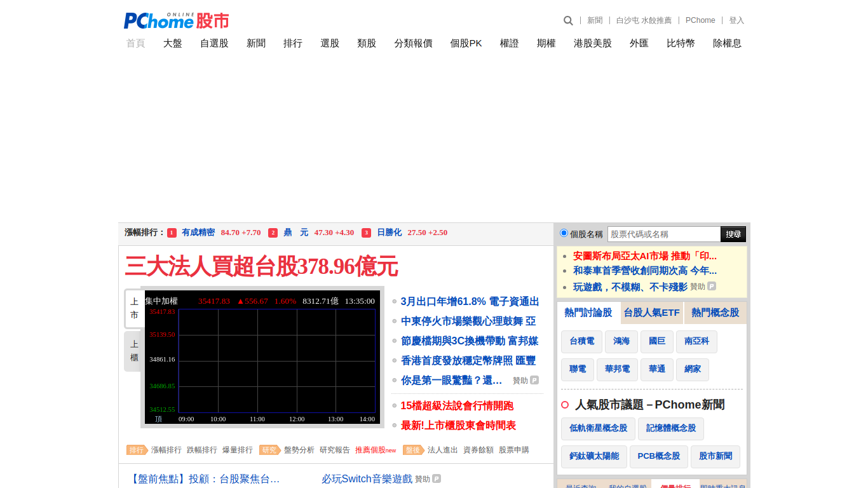
Task: Click the 排行 orange arrow label
Action: tap(137, 450)
